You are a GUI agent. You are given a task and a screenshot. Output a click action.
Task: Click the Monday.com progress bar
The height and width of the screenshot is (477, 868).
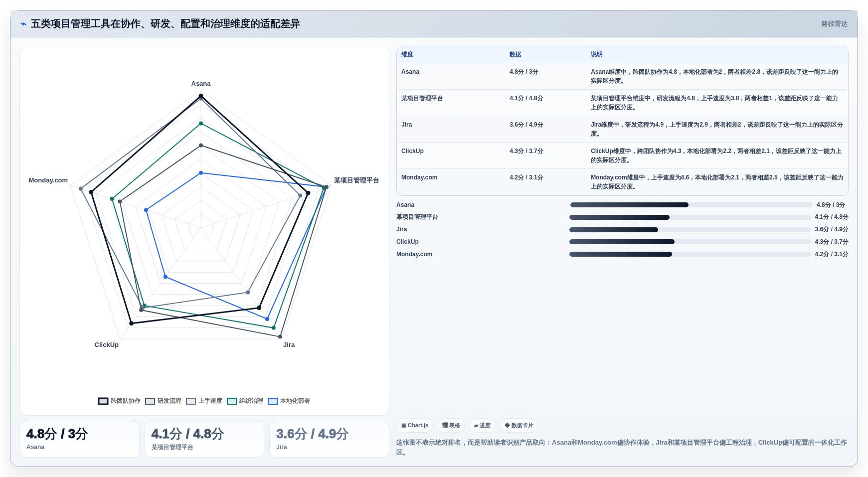[690, 254]
